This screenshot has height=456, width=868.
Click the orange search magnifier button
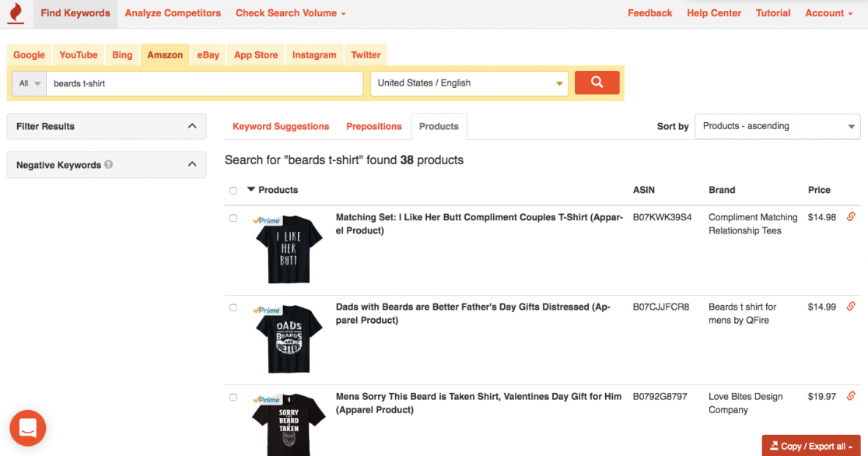coord(597,82)
